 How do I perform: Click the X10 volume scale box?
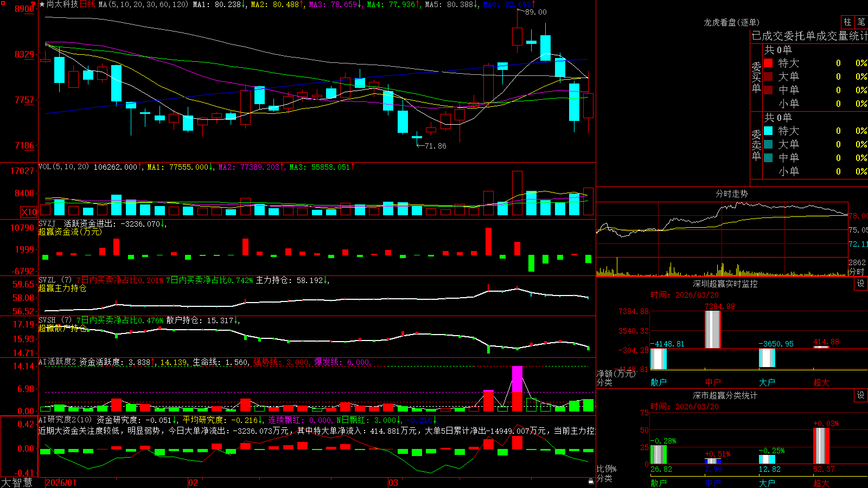pyautogui.click(x=29, y=212)
